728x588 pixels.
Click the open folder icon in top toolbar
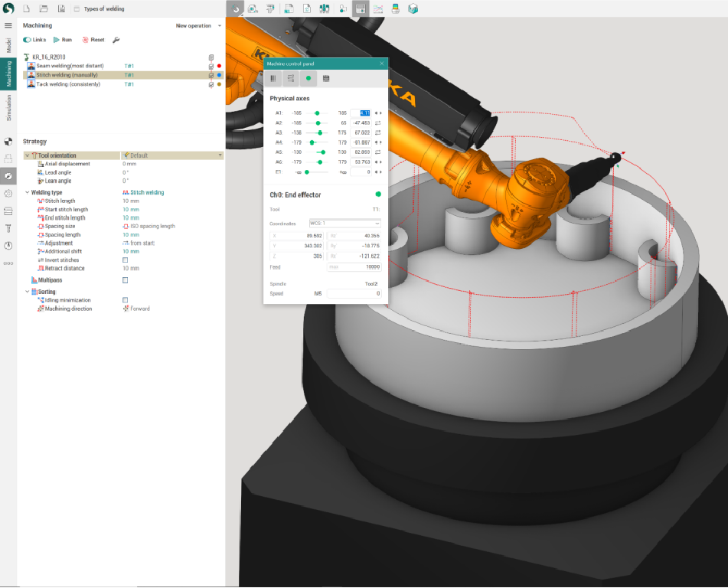pos(43,9)
